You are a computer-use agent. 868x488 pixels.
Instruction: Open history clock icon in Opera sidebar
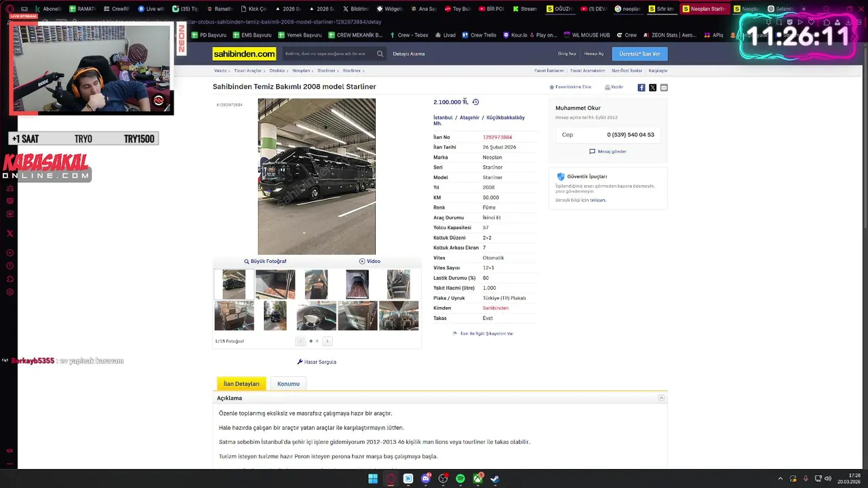pyautogui.click(x=9, y=266)
